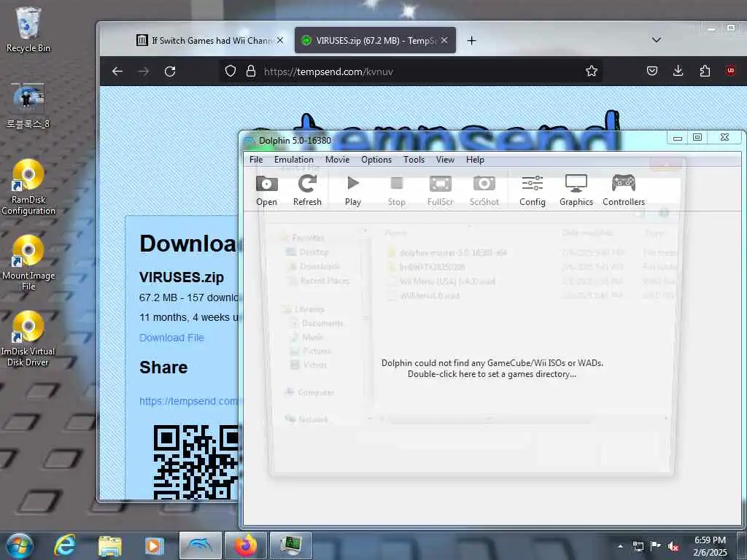Image resolution: width=747 pixels, height=560 pixels.
Task: Open Windows Media Player taskbar icon
Action: (155, 546)
